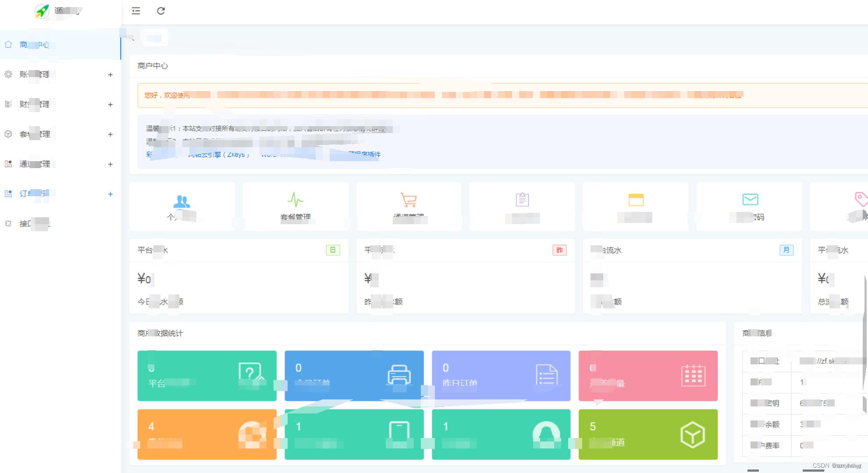Open the 接口 item in sidebar

pos(34,224)
